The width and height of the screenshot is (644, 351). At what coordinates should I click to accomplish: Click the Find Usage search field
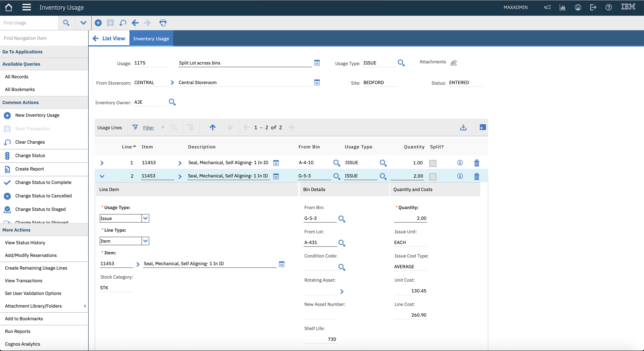click(x=29, y=23)
